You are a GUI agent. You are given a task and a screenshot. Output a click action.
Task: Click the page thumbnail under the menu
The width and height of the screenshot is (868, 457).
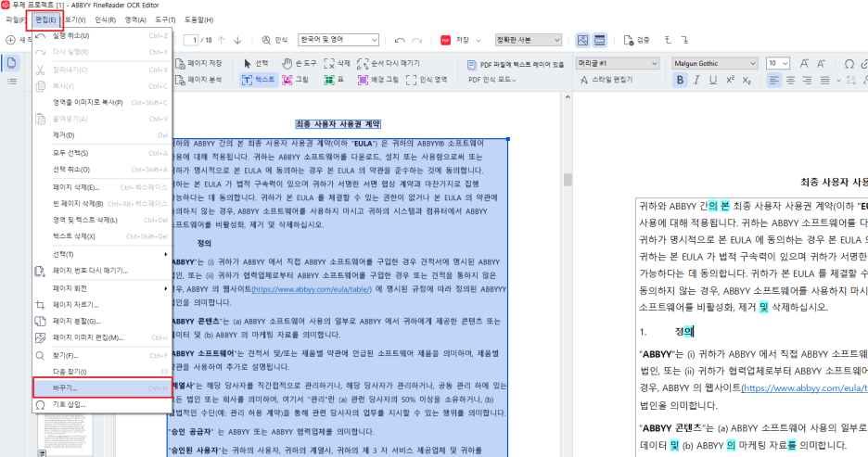click(x=65, y=435)
